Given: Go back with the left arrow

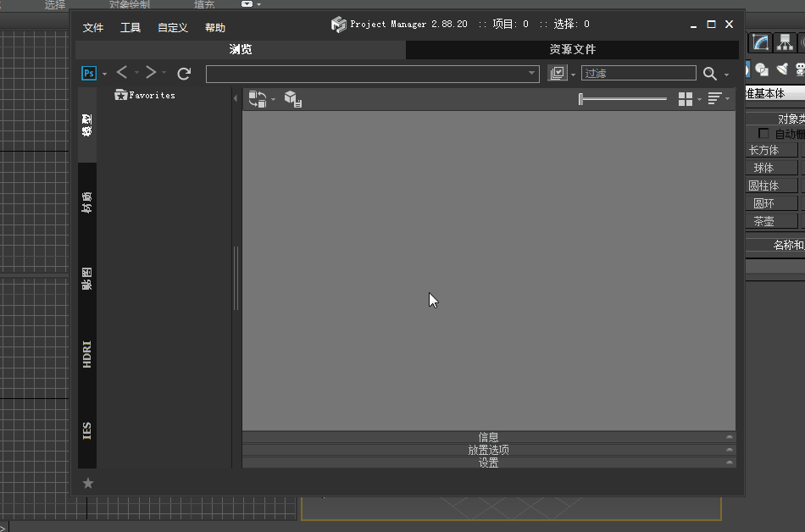Looking at the screenshot, I should point(122,73).
